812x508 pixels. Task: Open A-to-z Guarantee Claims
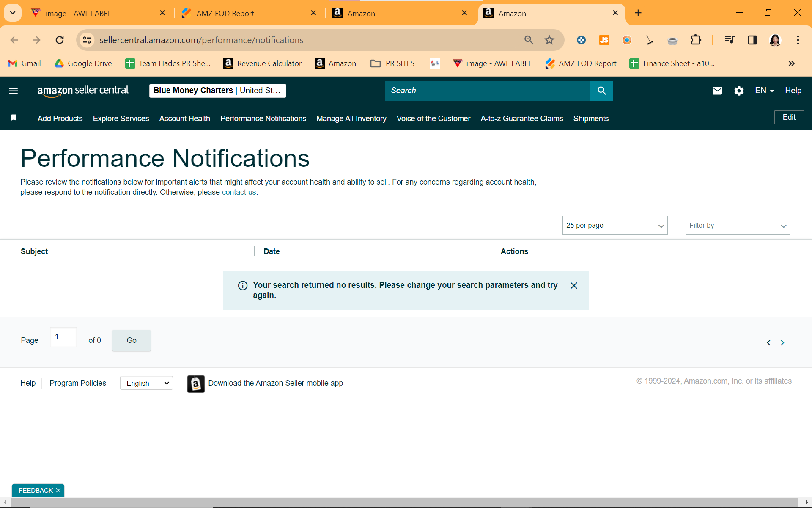click(x=521, y=119)
